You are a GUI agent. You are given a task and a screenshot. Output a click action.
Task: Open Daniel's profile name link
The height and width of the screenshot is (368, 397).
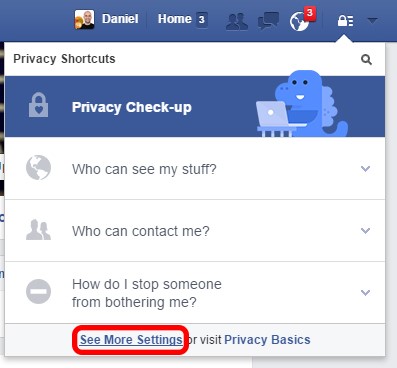tap(120, 19)
